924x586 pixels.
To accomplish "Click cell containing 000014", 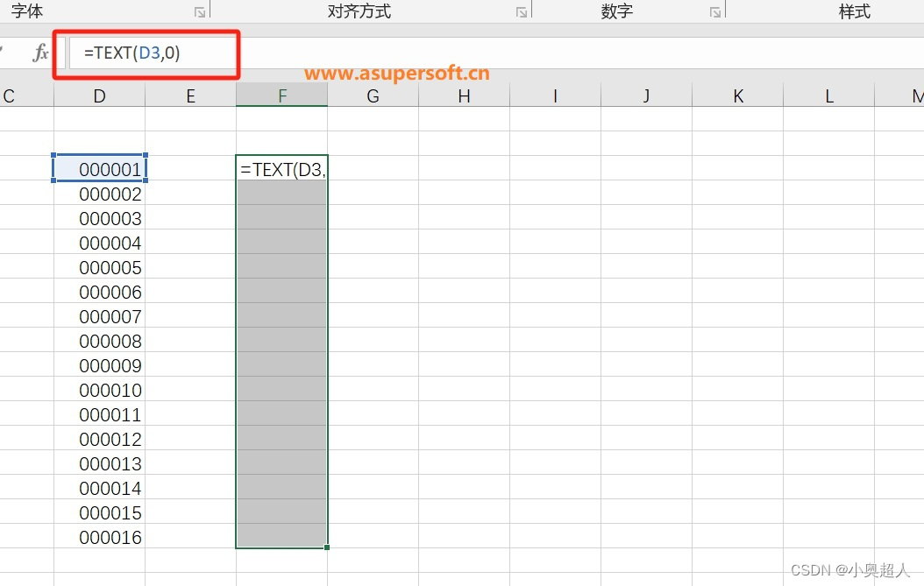I will [99, 488].
